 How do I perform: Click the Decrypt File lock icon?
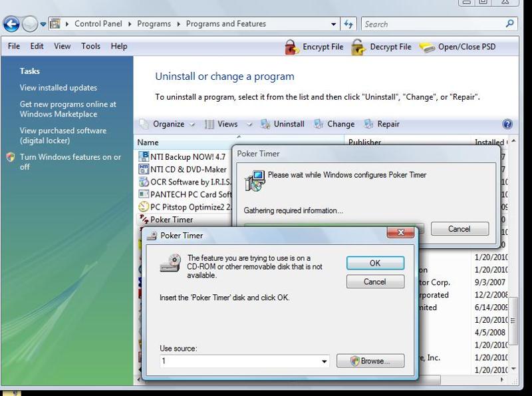point(358,47)
